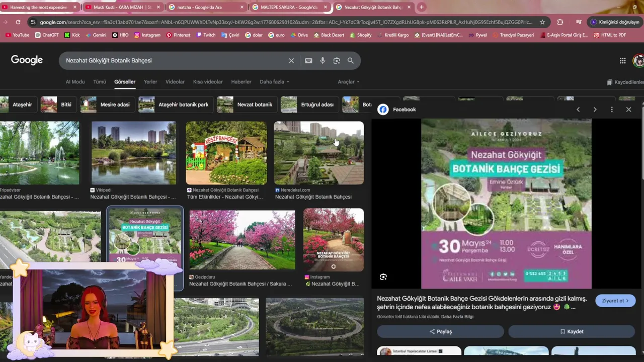Close the image preview panel
The width and height of the screenshot is (644, 362).
pyautogui.click(x=628, y=110)
